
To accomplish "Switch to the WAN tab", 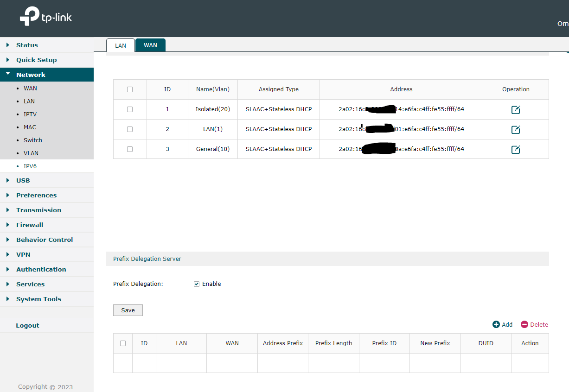I will [150, 45].
